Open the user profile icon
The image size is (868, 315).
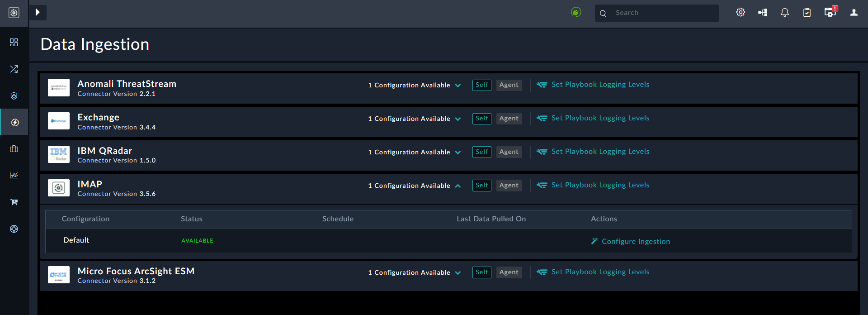click(x=854, y=13)
